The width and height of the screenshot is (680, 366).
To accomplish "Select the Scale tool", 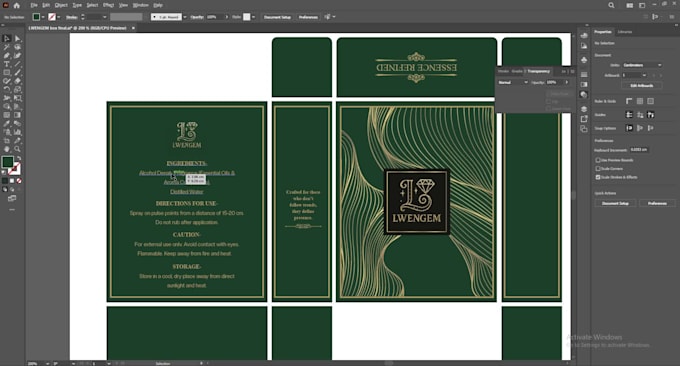I will (17, 89).
